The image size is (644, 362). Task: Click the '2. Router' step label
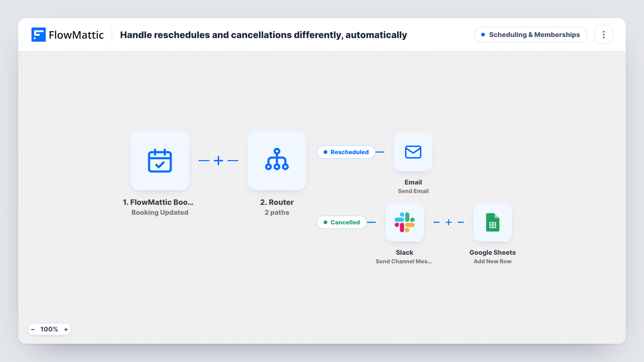pos(277,202)
